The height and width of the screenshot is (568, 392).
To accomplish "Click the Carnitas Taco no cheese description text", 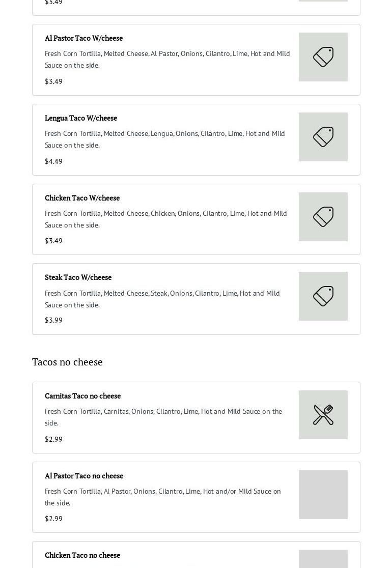I will pyautogui.click(x=163, y=417).
